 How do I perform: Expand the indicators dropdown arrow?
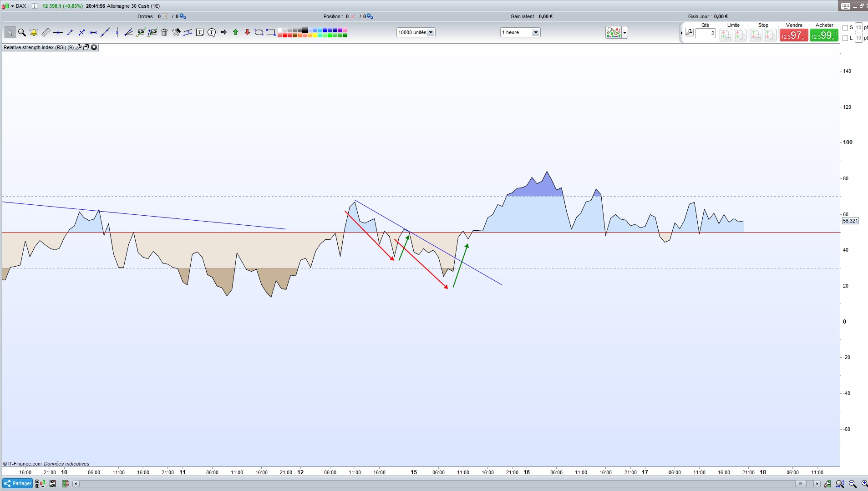[624, 32]
